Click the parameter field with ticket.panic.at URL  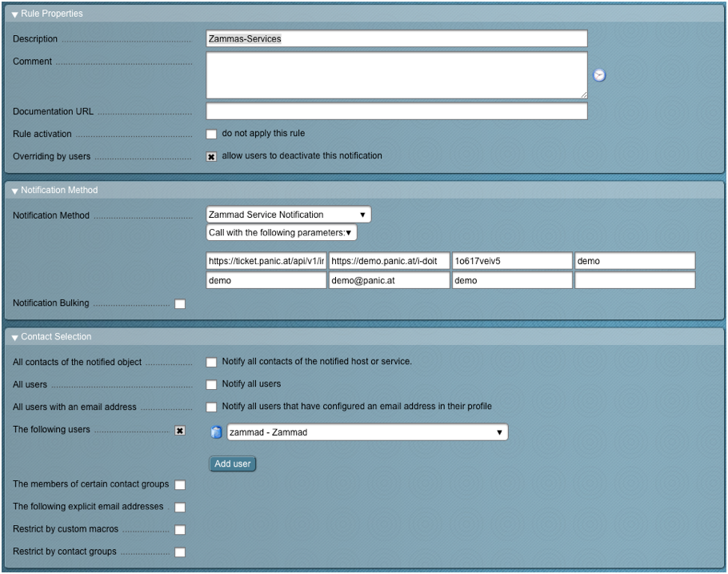coord(266,261)
